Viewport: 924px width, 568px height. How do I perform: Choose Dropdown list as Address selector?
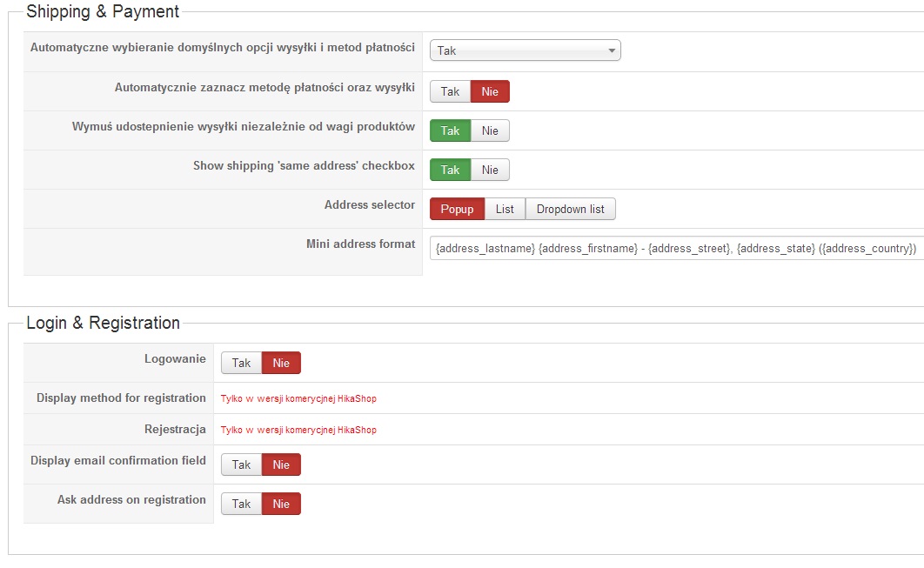pos(570,209)
